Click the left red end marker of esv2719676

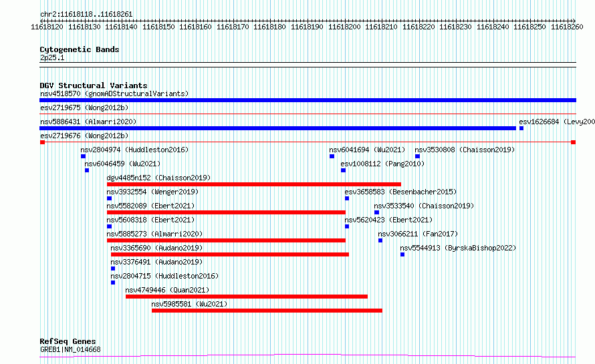(43, 142)
